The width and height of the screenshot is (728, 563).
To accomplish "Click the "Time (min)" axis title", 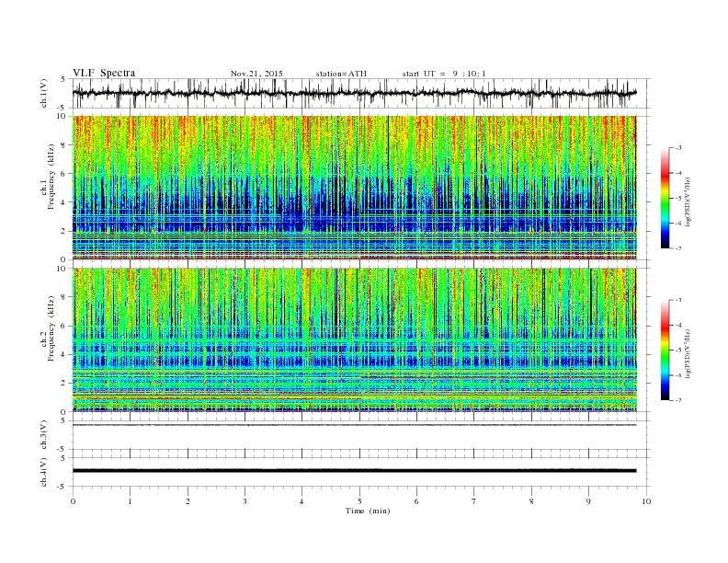I will [368, 511].
